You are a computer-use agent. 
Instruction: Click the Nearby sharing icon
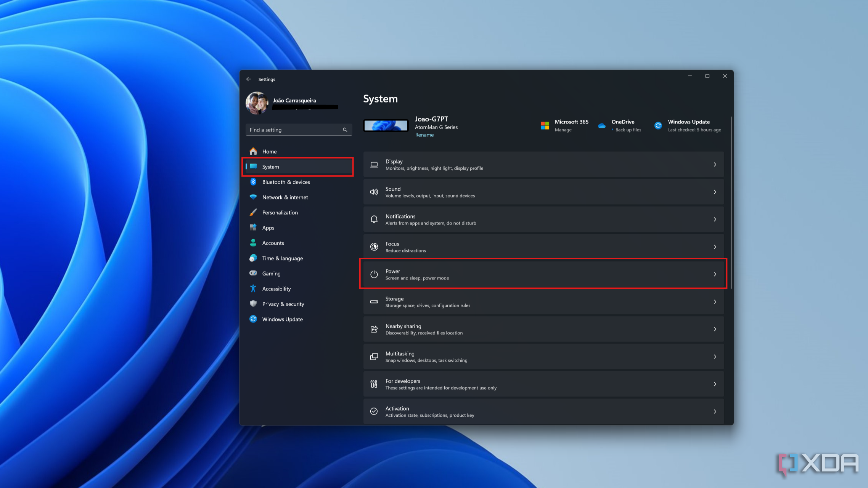point(373,329)
